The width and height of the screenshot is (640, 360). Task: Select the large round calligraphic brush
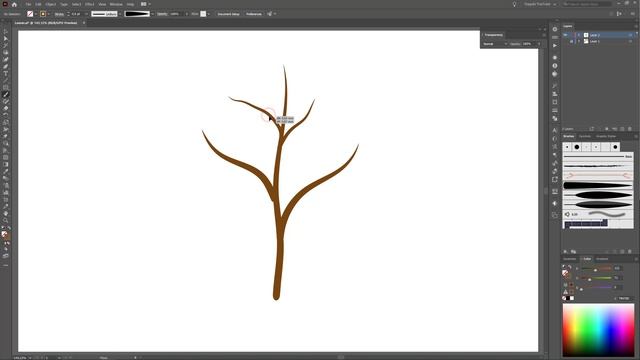(x=577, y=147)
